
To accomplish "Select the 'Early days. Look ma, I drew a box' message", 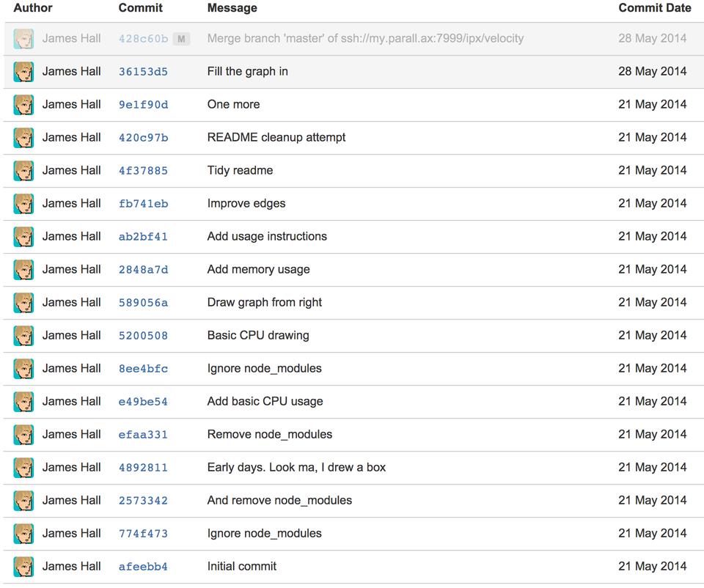I will pyautogui.click(x=296, y=468).
